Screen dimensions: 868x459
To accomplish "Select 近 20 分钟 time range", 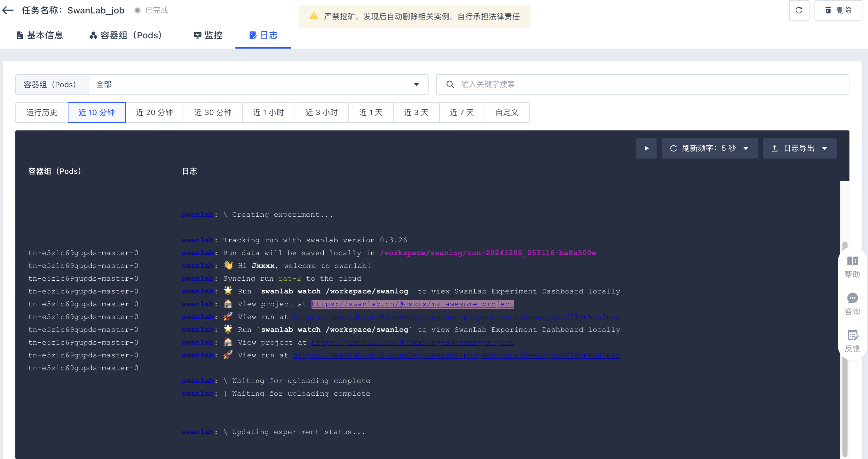I will pos(155,113).
